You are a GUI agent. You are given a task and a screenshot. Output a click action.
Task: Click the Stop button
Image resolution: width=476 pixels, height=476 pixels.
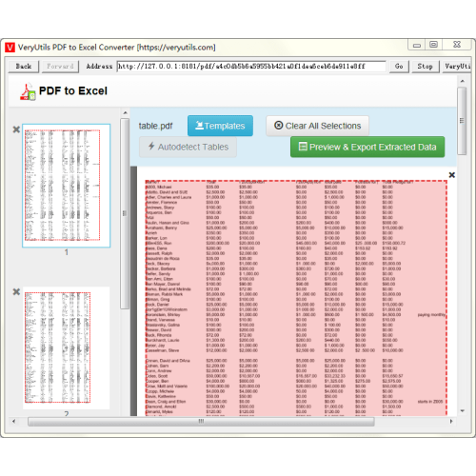click(x=426, y=67)
